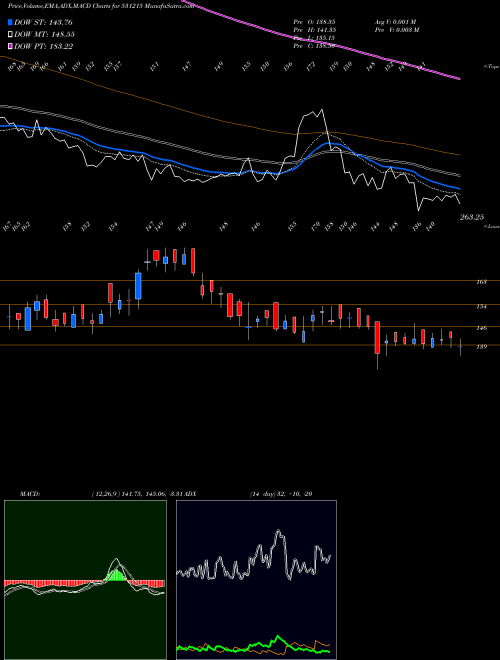
Task: Click the green ADX line peak
Action: pos(277,636)
